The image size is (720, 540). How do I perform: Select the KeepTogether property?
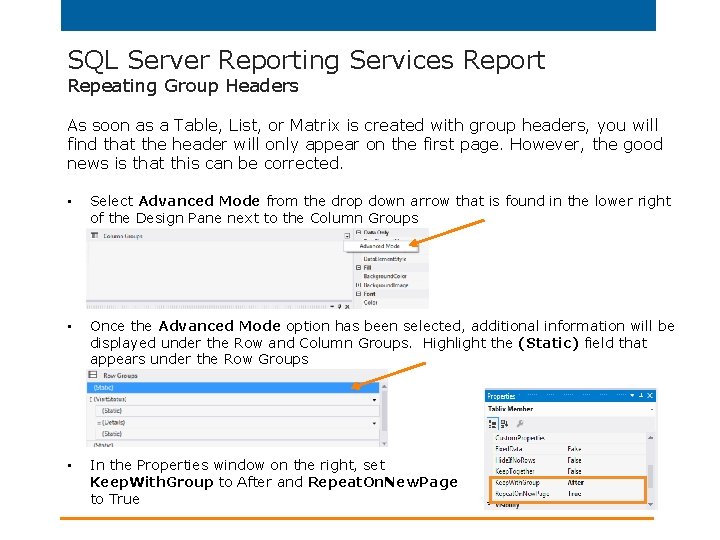coord(515,471)
